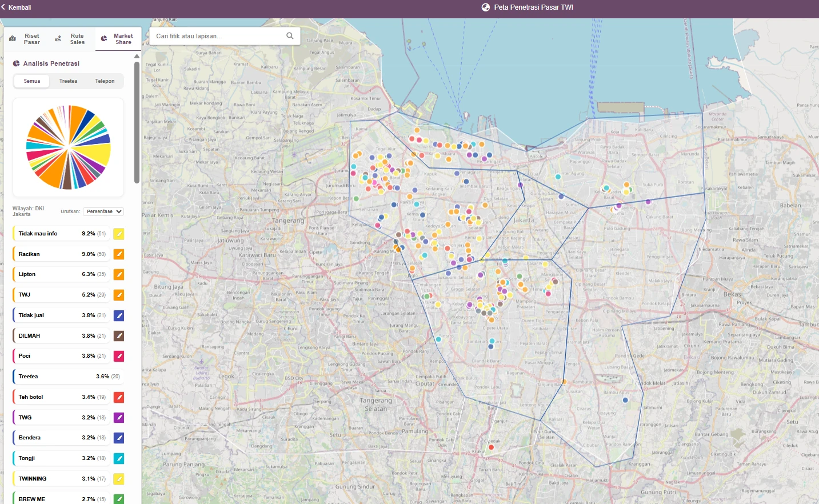Viewport: 819px width, 504px height.
Task: Click the Teh botol color edit icon
Action: [x=119, y=397]
